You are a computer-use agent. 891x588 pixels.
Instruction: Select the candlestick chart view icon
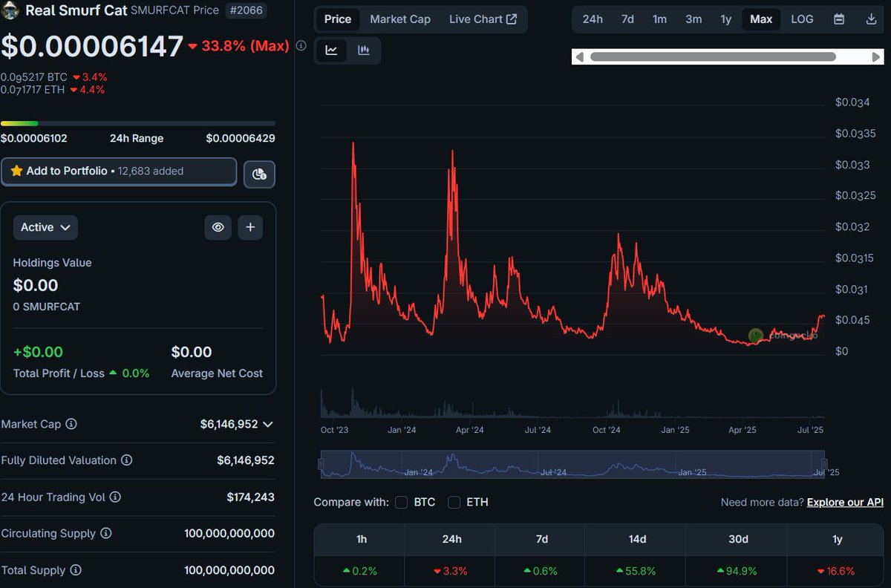(x=364, y=50)
